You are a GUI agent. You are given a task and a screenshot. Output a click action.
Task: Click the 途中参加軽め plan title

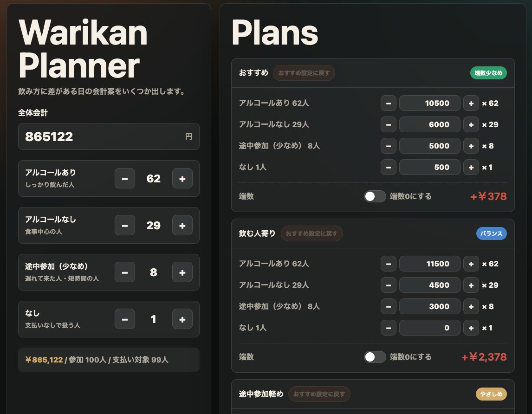coord(261,394)
